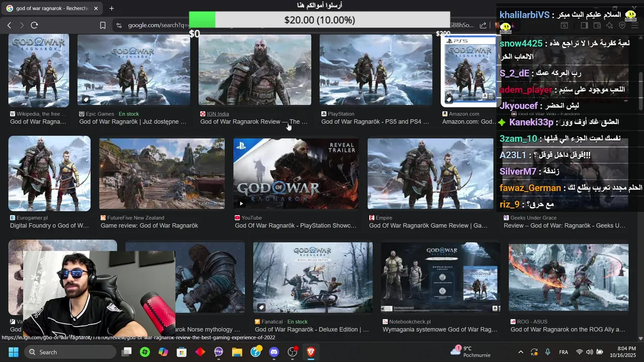Screen dimensions: 644x362
Task: Open the clock showing 8:04 PM
Action: [623, 351]
